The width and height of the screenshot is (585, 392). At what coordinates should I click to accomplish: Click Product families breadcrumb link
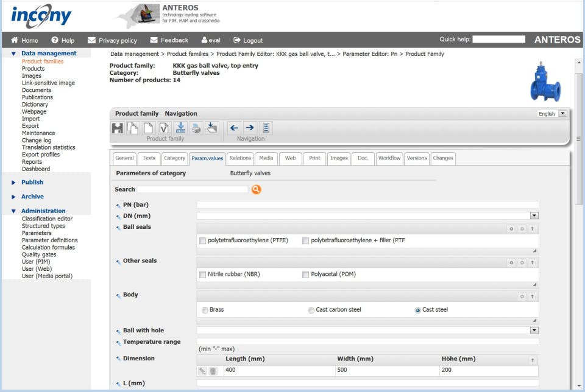point(188,54)
